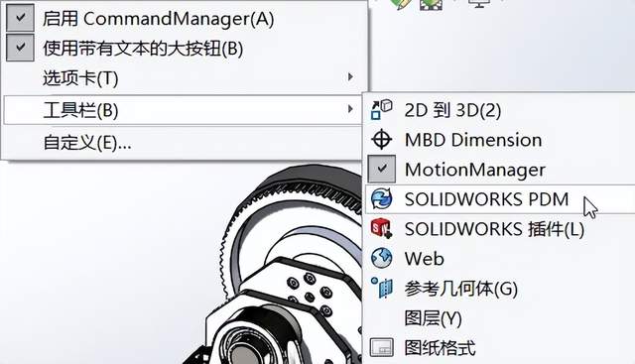Expand the 工具栏(B) submenu arrow
Viewport: 635px width, 364px height.
[350, 109]
